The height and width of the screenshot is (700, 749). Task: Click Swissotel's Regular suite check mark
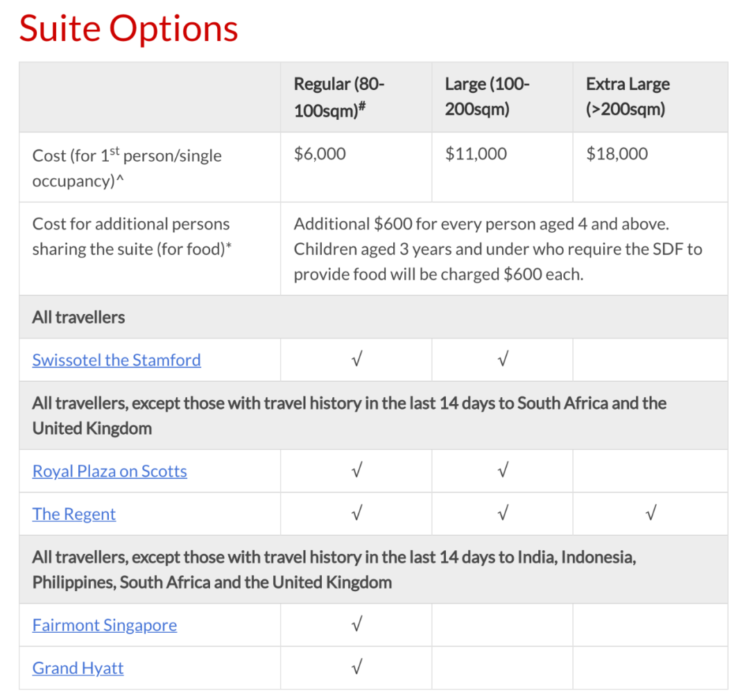coord(356,360)
